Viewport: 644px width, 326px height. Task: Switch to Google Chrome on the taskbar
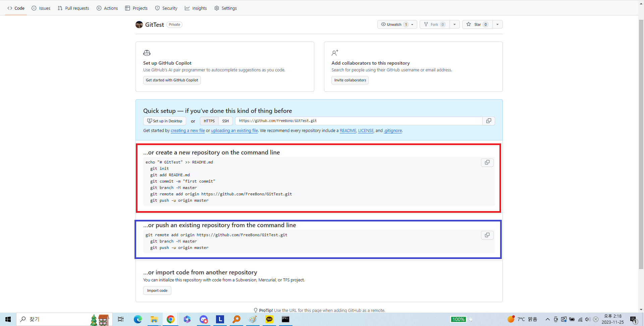tap(170, 319)
